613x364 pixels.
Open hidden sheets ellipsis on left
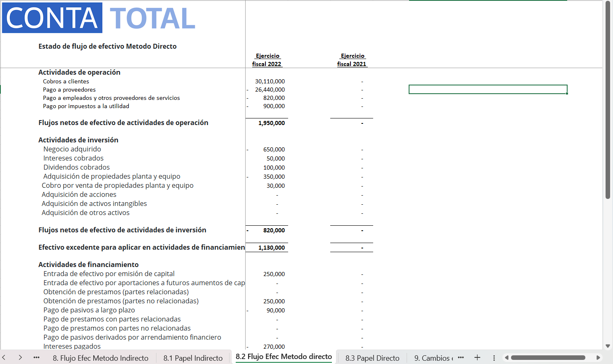[36, 357]
